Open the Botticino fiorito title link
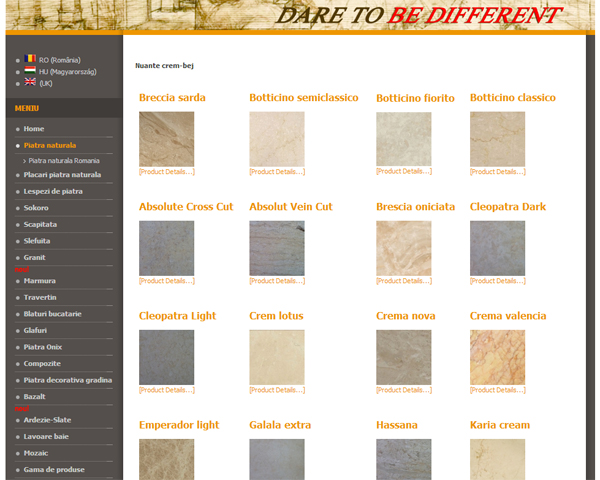Image resolution: width=600 pixels, height=480 pixels. pos(415,98)
